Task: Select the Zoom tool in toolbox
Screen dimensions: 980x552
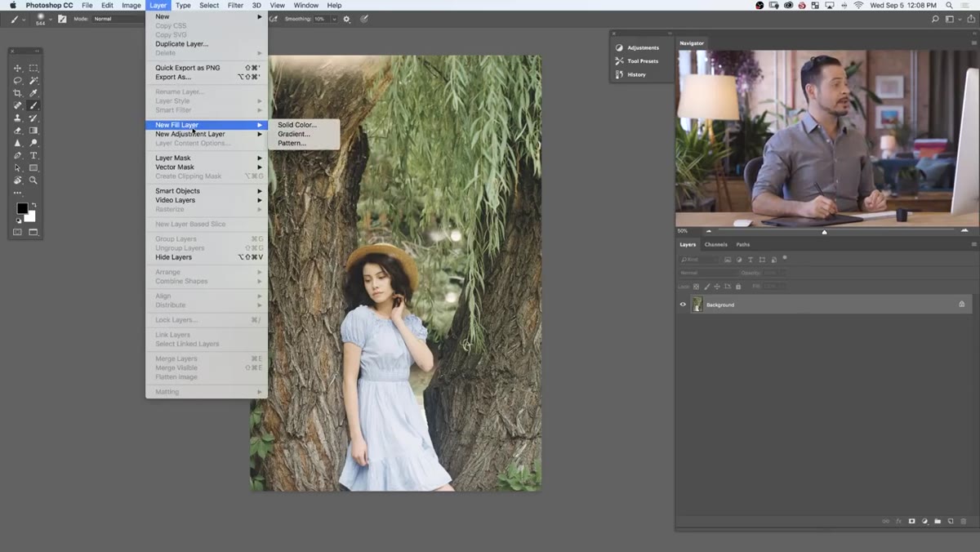Action: click(x=33, y=180)
